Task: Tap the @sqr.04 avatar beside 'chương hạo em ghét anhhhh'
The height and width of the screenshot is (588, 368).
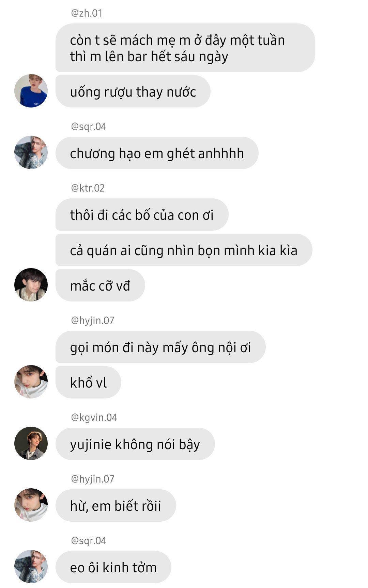Action: pyautogui.click(x=31, y=152)
